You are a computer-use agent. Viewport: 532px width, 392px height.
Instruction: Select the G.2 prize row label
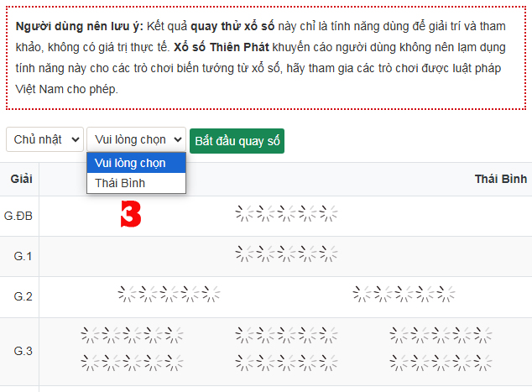tap(23, 295)
